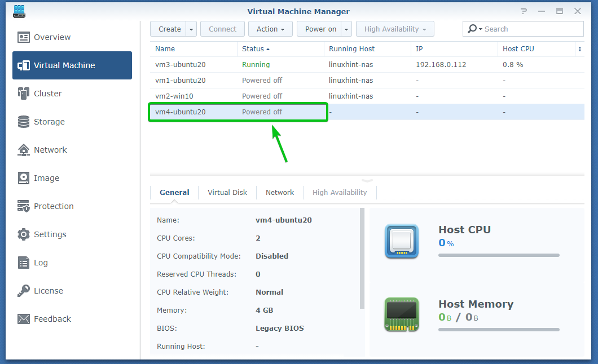Open Feedback via envelope icon
This screenshot has width=598, height=364.
[x=24, y=319]
